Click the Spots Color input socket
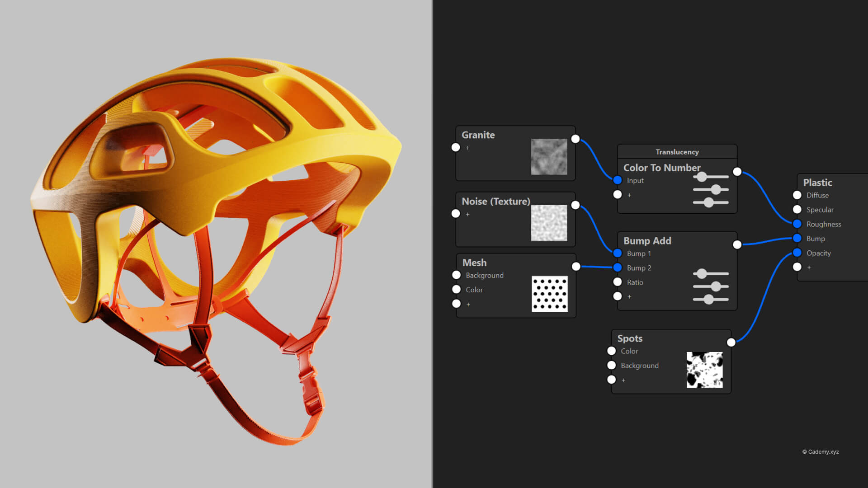Viewport: 868px width, 488px height. [612, 351]
